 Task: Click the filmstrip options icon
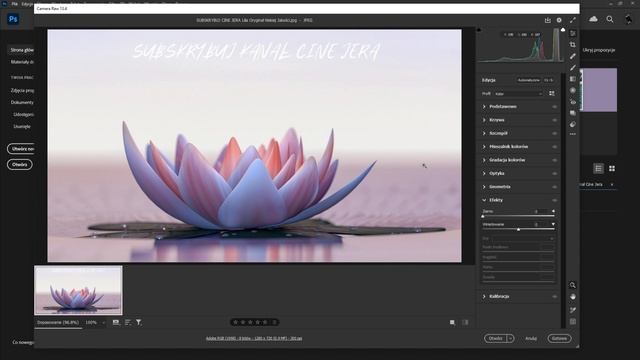pyautogui.click(x=116, y=322)
